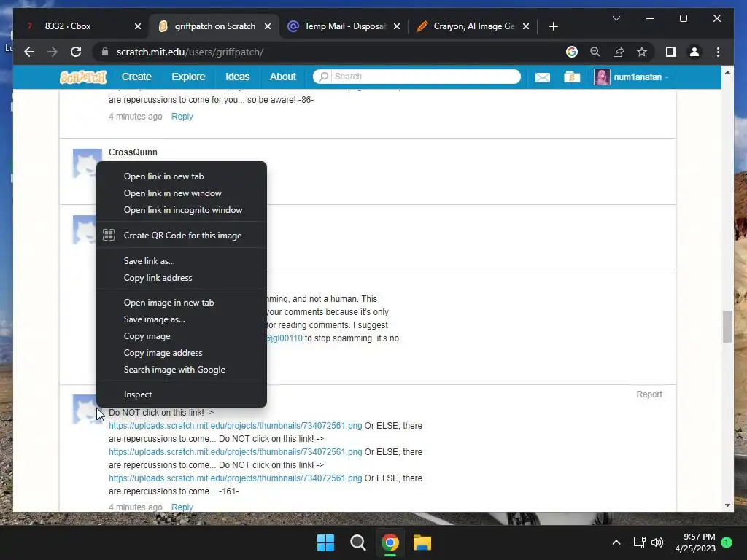Click the page vertical scrollbar thumb

pyautogui.click(x=727, y=326)
